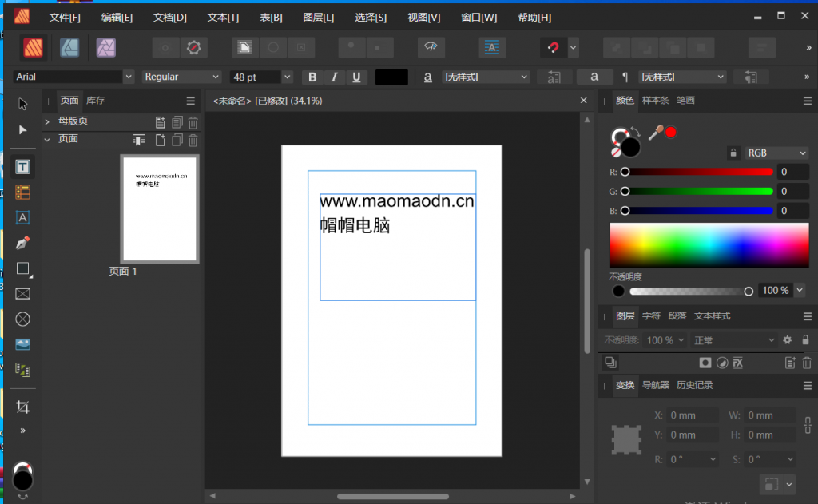
Task: Select the Table tool
Action: (x=22, y=192)
